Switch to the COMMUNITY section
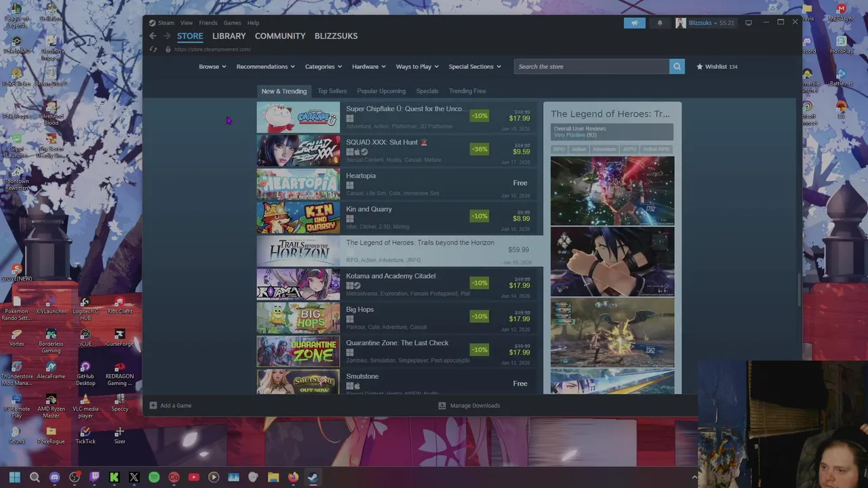Image resolution: width=868 pixels, height=488 pixels. click(x=280, y=36)
